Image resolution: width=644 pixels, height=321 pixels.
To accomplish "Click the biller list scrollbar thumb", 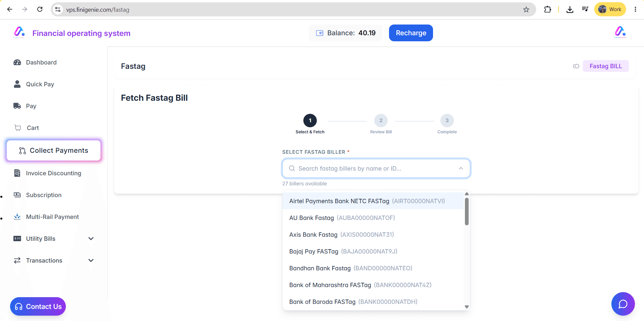I will pyautogui.click(x=467, y=212).
